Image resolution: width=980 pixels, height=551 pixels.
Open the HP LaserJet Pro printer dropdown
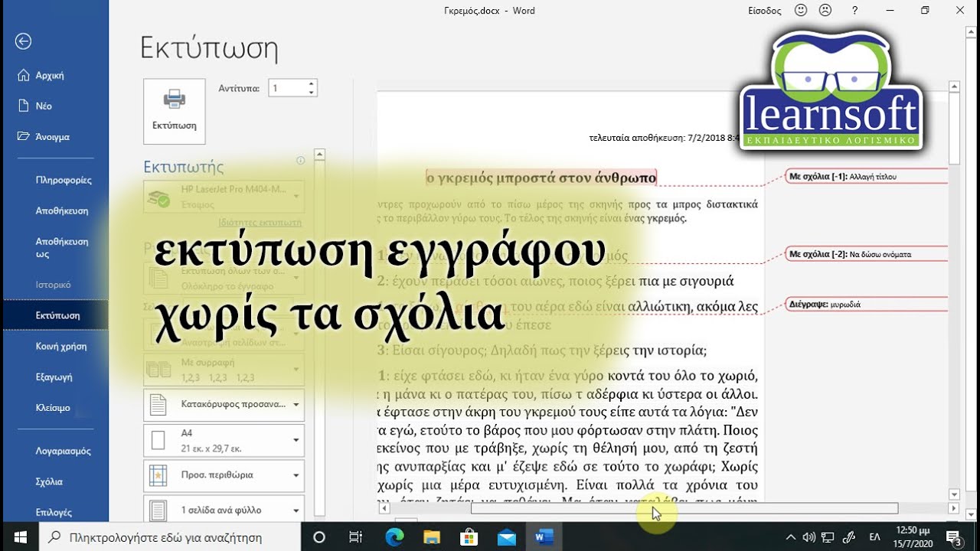tap(224, 197)
